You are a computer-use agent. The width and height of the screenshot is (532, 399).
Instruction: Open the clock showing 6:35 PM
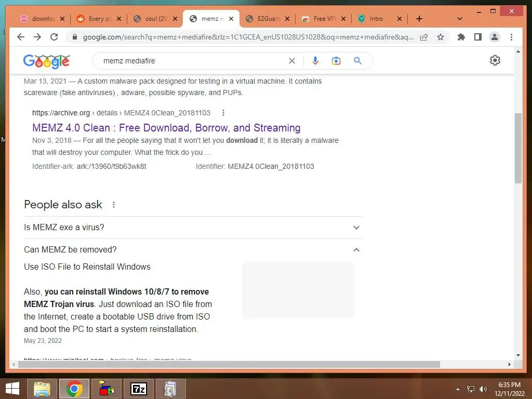509,389
